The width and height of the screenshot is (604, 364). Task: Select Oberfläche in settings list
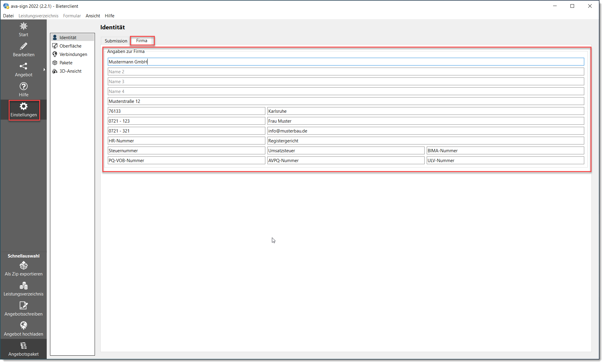tap(72, 46)
